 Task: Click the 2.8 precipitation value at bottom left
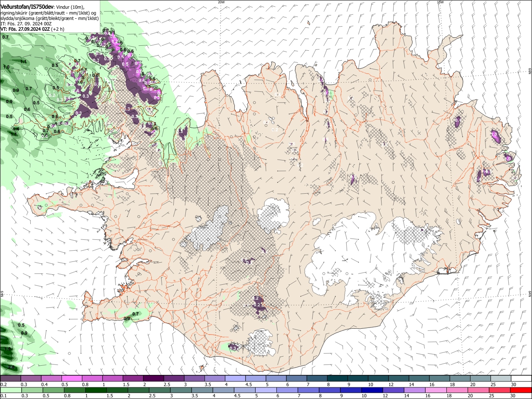click(11, 367)
